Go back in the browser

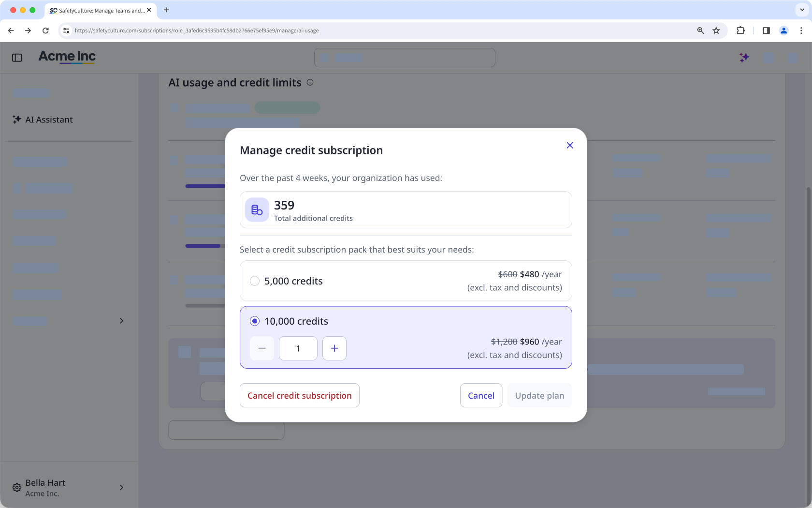11,30
